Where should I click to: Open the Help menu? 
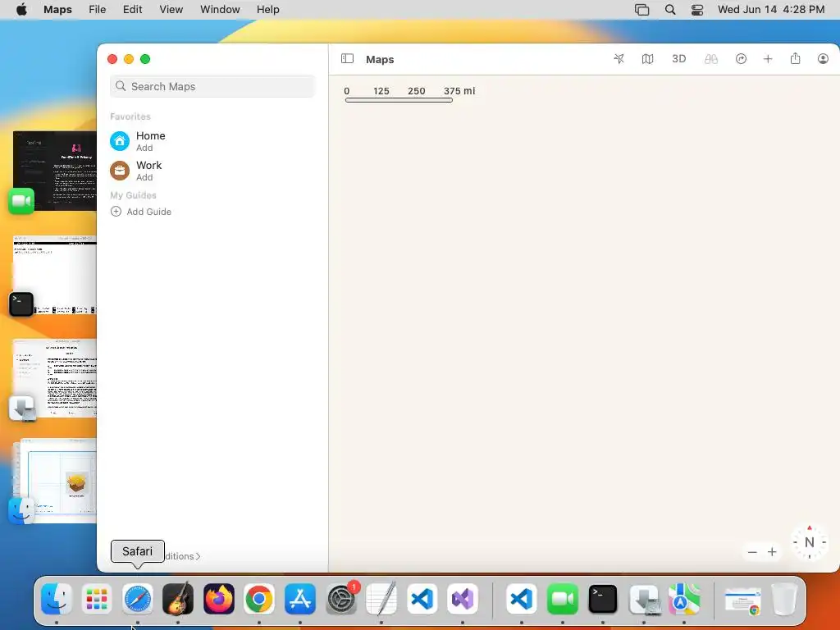click(x=268, y=10)
